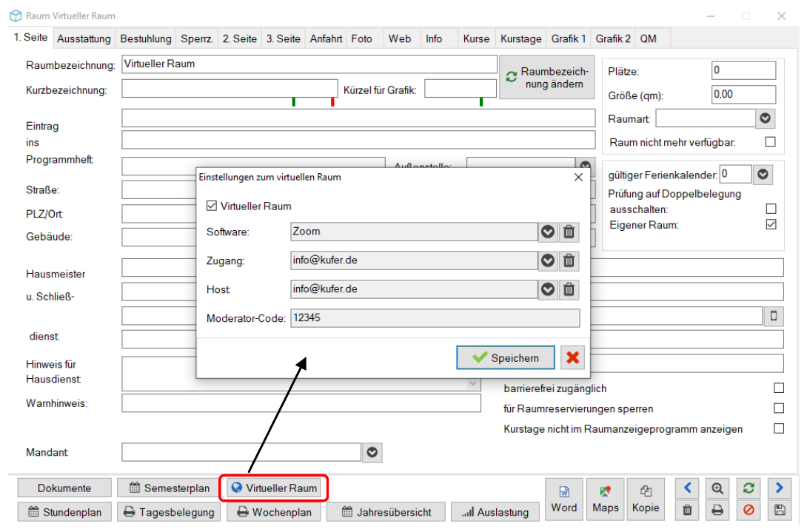Clear the Zugang entry using its trash icon
This screenshot has width=807, height=532.
click(x=569, y=261)
